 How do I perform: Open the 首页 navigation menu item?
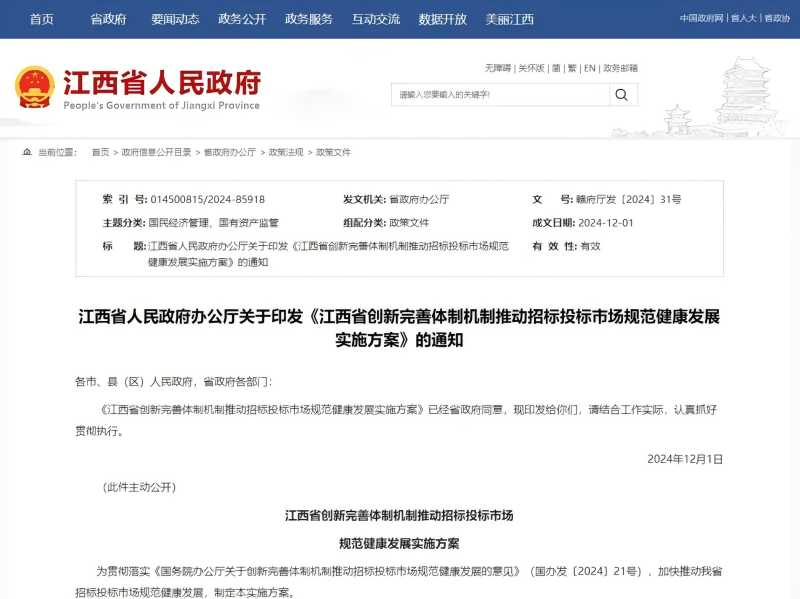[x=42, y=19]
